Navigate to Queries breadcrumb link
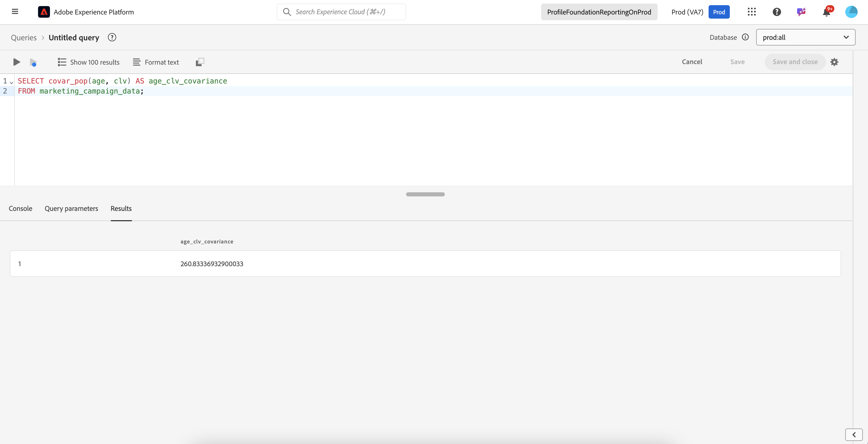The image size is (868, 444). coord(24,38)
